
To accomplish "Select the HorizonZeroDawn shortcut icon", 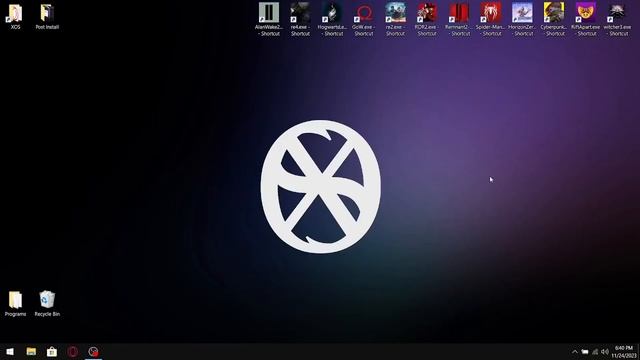I will point(522,19).
